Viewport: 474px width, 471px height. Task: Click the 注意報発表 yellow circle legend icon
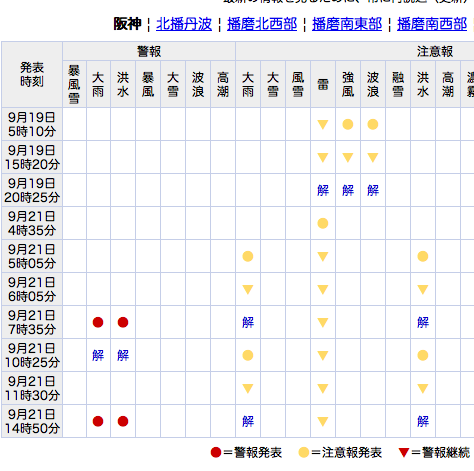click(304, 453)
